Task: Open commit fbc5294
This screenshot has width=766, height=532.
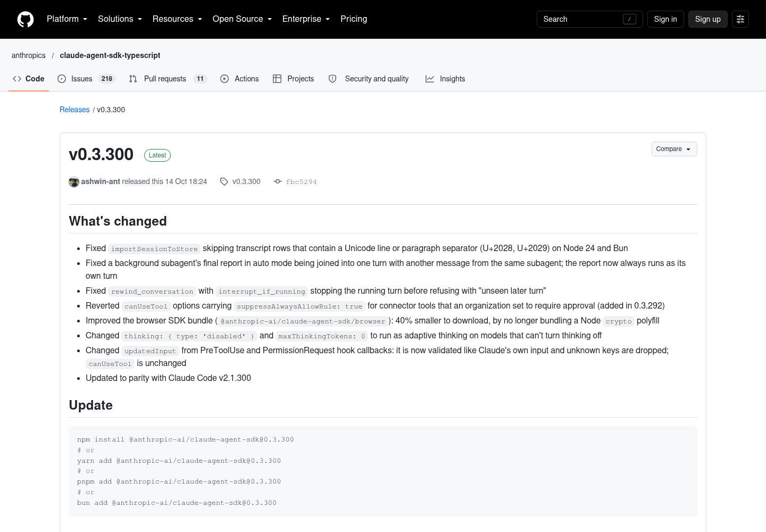Action: (301, 182)
